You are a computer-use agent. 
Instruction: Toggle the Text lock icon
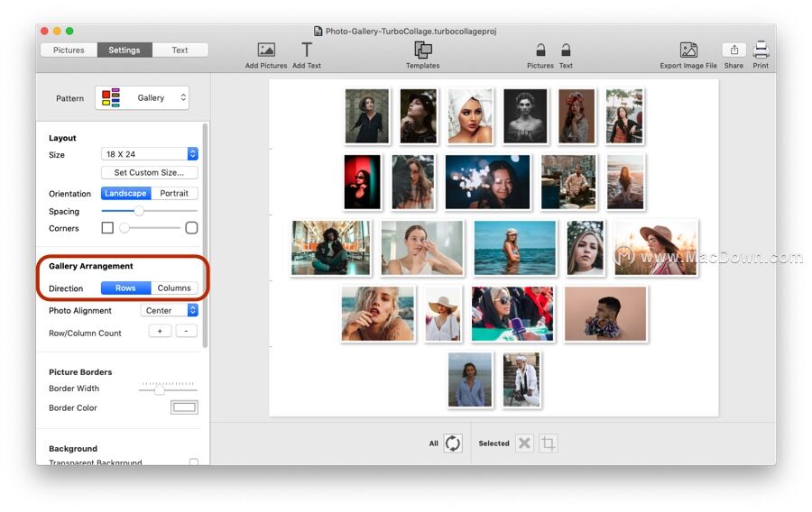(x=566, y=50)
